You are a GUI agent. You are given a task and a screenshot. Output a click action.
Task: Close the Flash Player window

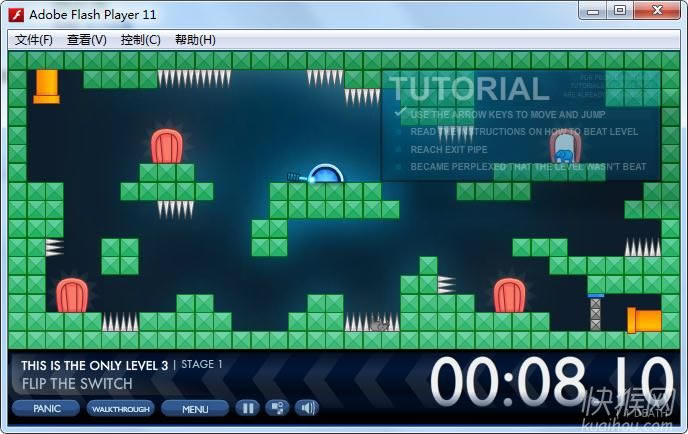657,11
